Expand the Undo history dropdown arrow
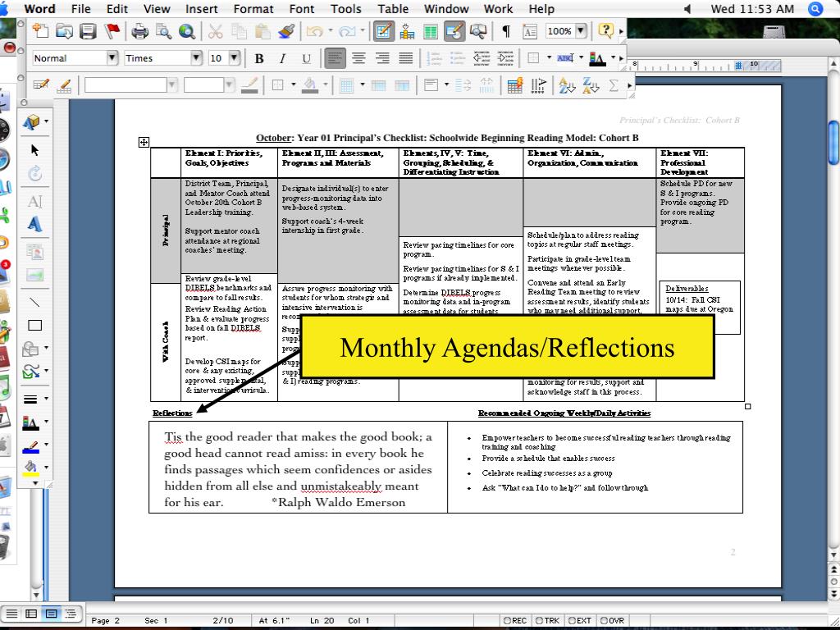The height and width of the screenshot is (630, 840). 330,31
